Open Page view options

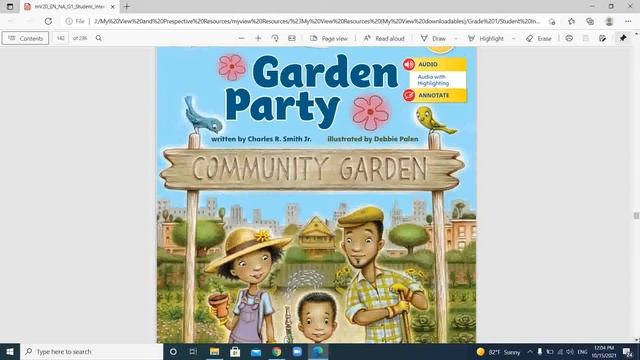(x=329, y=38)
